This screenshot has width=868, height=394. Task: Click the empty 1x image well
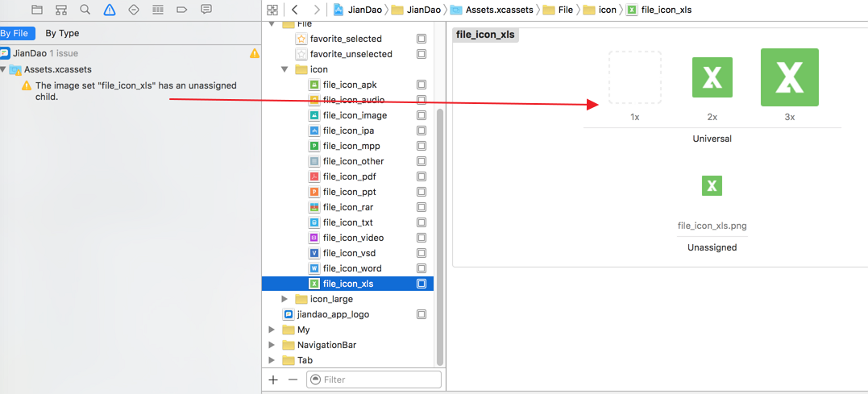[635, 77]
